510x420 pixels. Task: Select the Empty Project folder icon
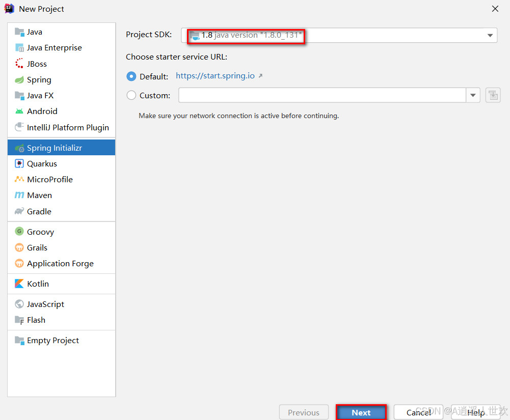coord(19,341)
